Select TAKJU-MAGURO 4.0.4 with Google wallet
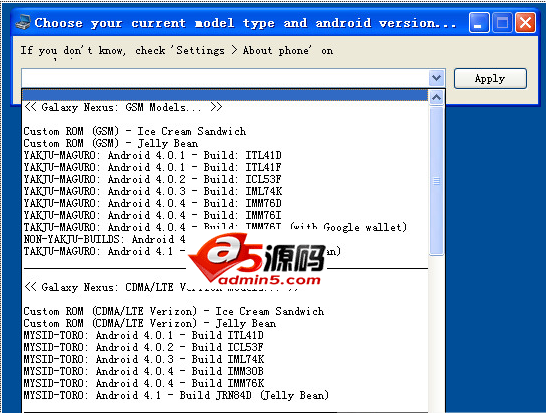Image resolution: width=546 pixels, height=413 pixels. (x=215, y=227)
